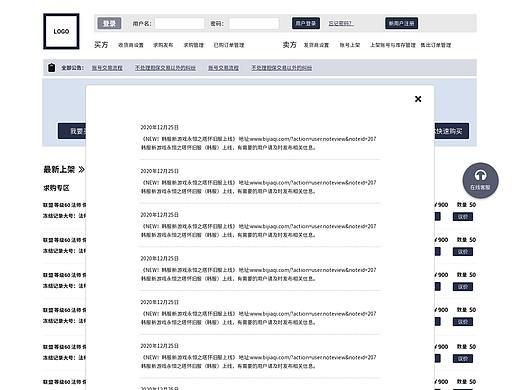Open 账号上架 menu item
Image resolution: width=520 pixels, height=390 pixels.
350,45
